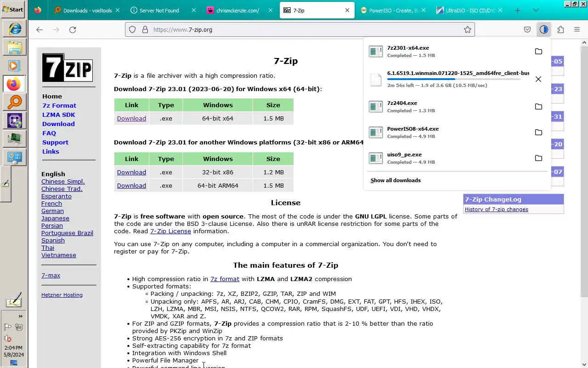The height and width of the screenshot is (368, 588).
Task: Click the 7-Zip logo image
Action: pos(68,68)
